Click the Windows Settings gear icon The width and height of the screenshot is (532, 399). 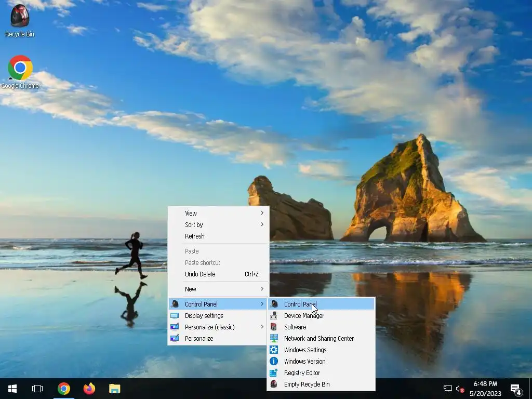(274, 350)
